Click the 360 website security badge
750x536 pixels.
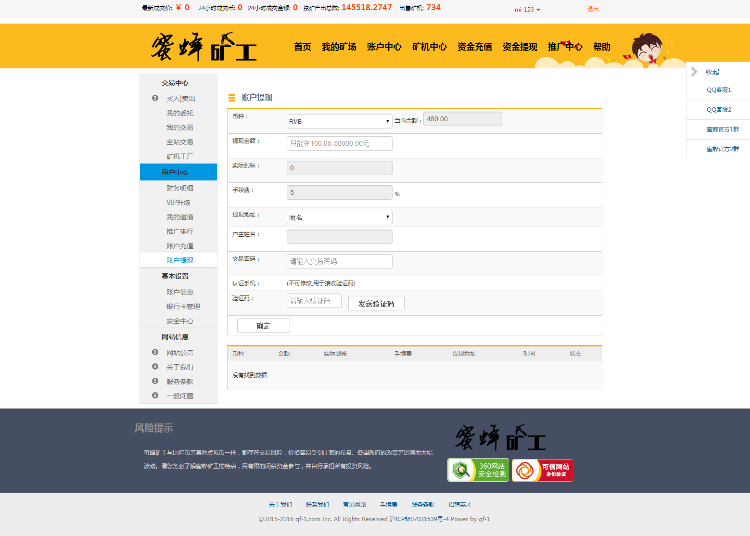pyautogui.click(x=478, y=470)
